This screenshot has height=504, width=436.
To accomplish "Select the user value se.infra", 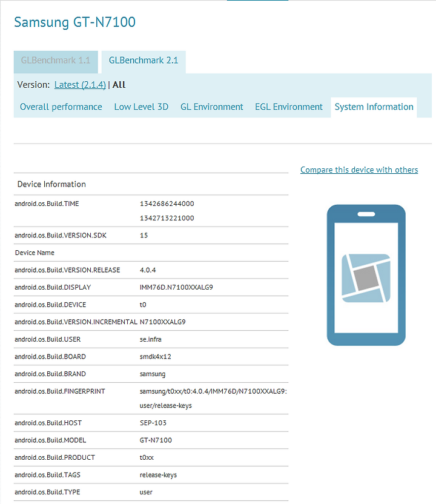I will point(151,339).
